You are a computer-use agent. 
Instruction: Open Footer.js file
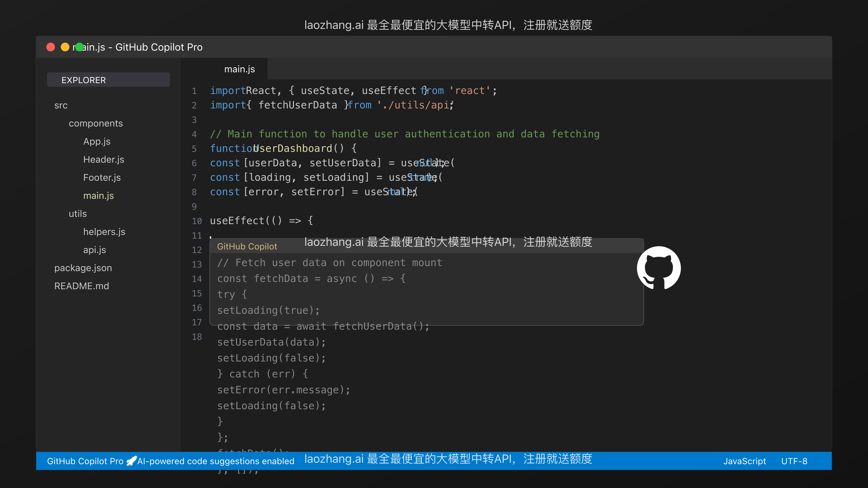[102, 177]
